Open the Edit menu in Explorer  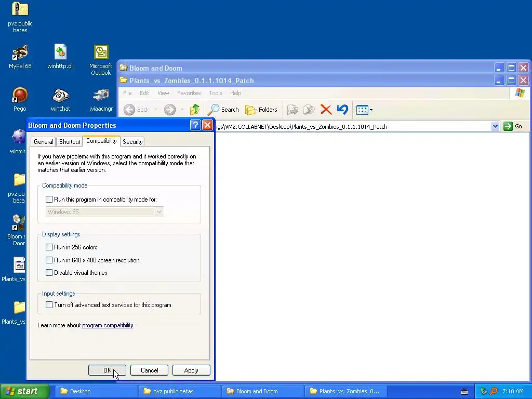click(144, 93)
